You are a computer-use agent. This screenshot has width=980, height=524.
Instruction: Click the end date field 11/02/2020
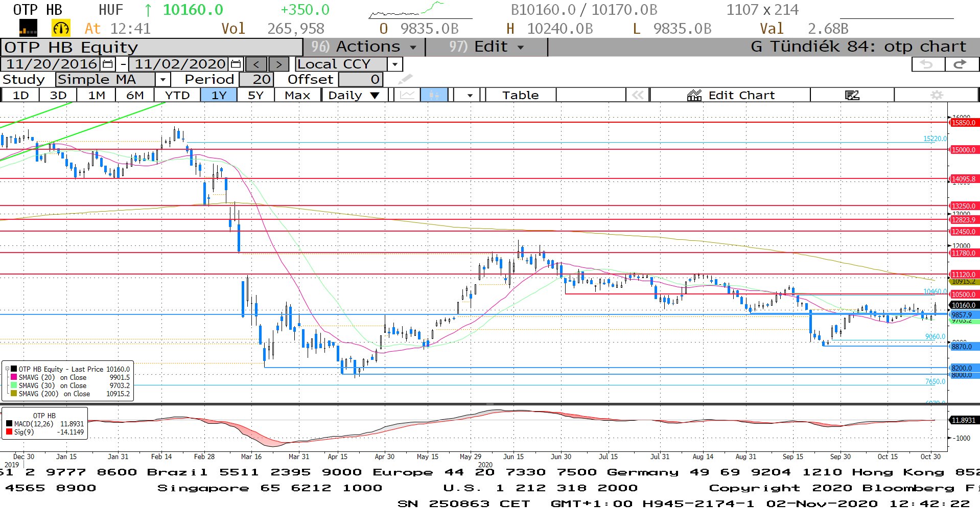[179, 64]
